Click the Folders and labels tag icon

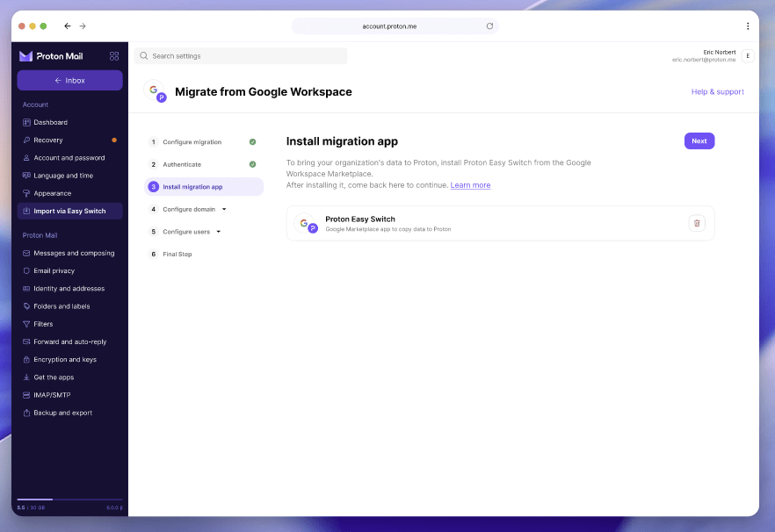pos(26,306)
